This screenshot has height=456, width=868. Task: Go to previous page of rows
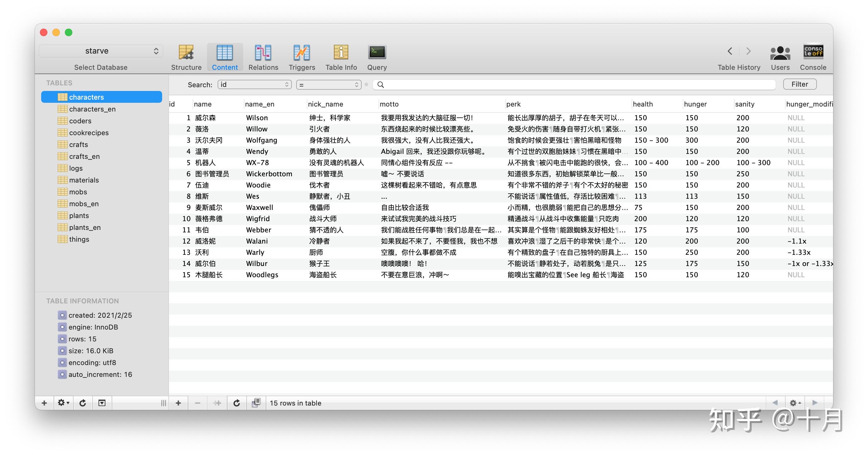click(775, 403)
